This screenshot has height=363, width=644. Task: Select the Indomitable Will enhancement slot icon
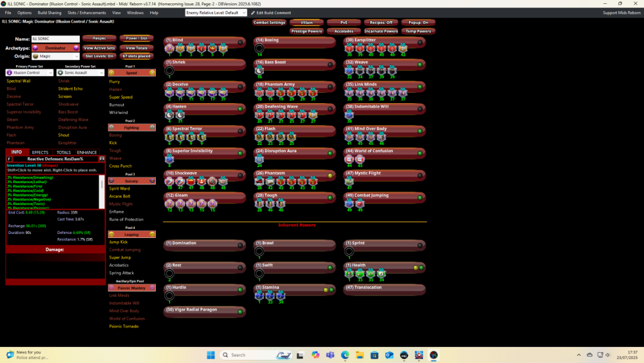(350, 115)
